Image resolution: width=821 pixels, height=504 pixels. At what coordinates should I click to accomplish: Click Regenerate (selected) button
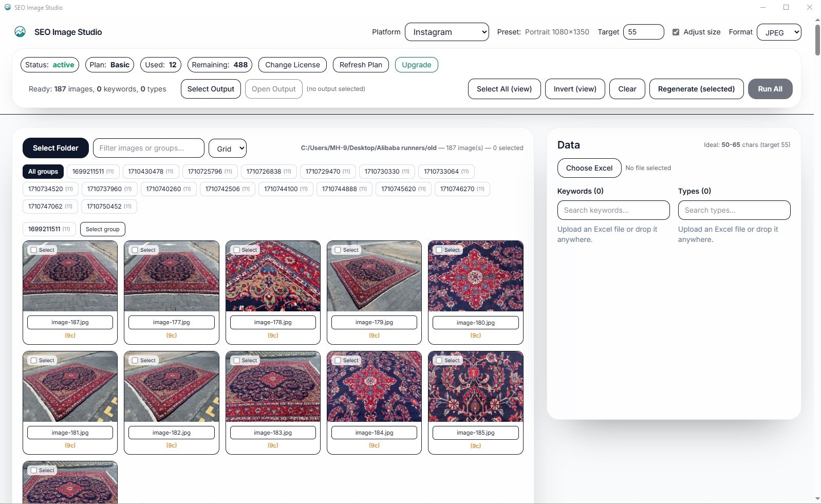[696, 89]
